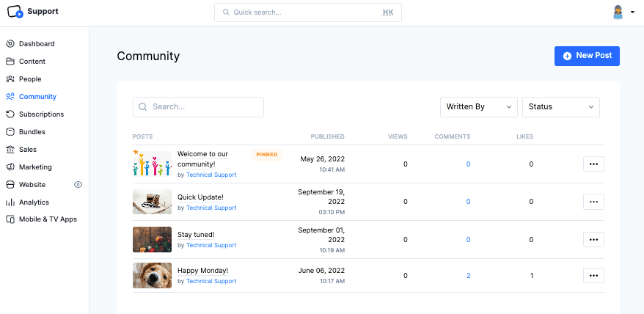Open options menu for Happy Monday post
The width and height of the screenshot is (644, 314).
[x=593, y=276]
